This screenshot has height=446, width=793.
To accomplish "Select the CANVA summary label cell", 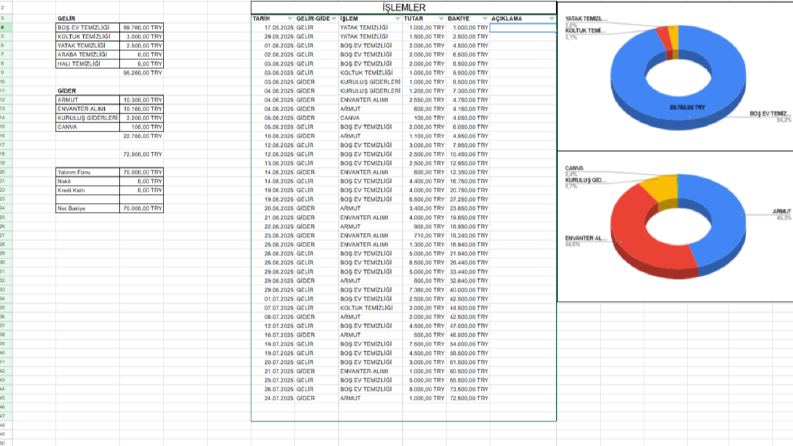I will [x=87, y=127].
